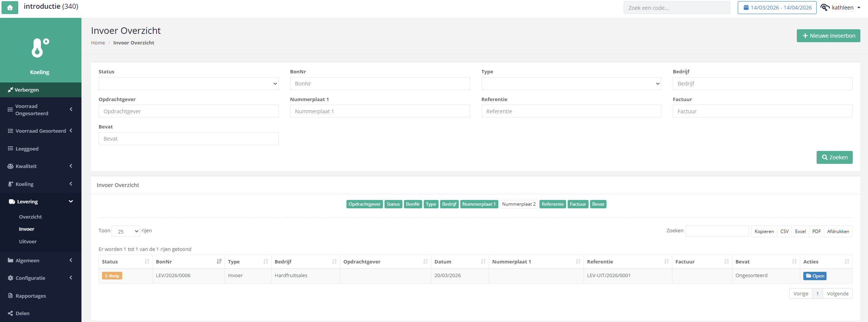Toggle Factuur column visibility tag

pyautogui.click(x=578, y=204)
